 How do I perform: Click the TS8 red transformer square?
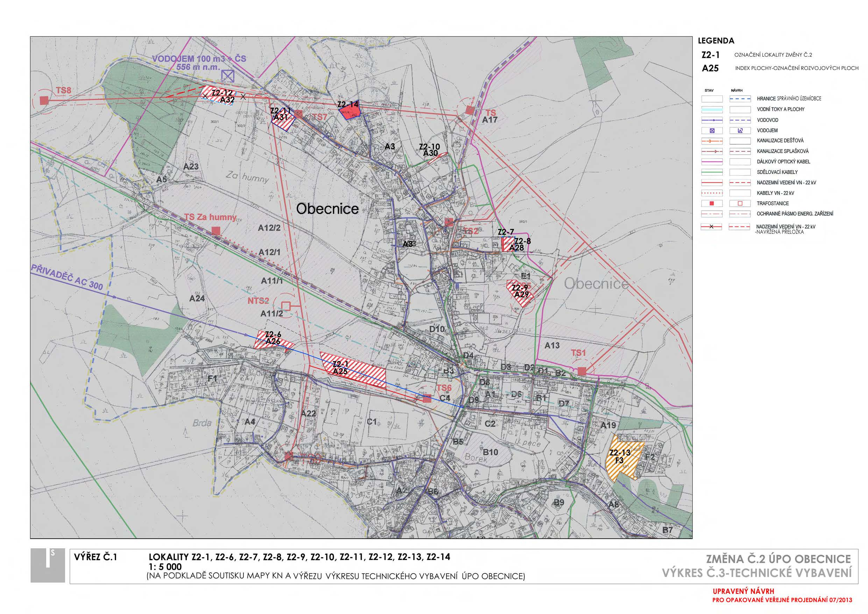(x=44, y=100)
